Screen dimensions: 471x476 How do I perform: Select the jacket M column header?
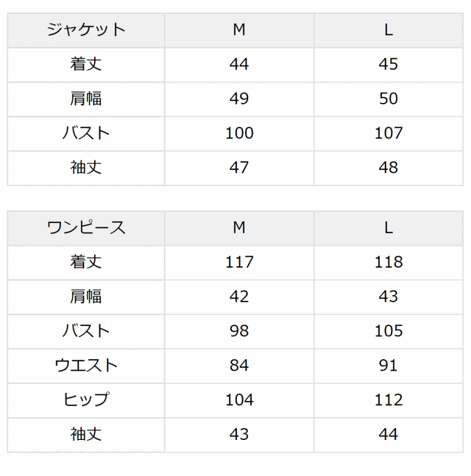coord(239,30)
